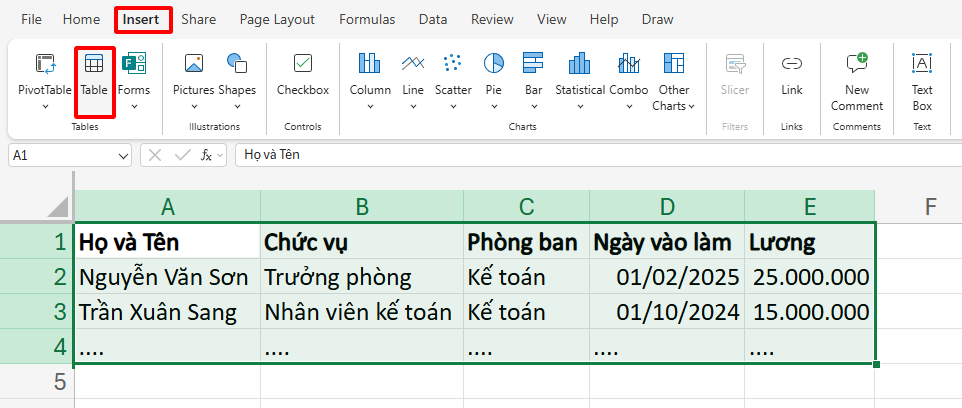Click the Slicer icon
This screenshot has height=408, width=962.
(735, 64)
